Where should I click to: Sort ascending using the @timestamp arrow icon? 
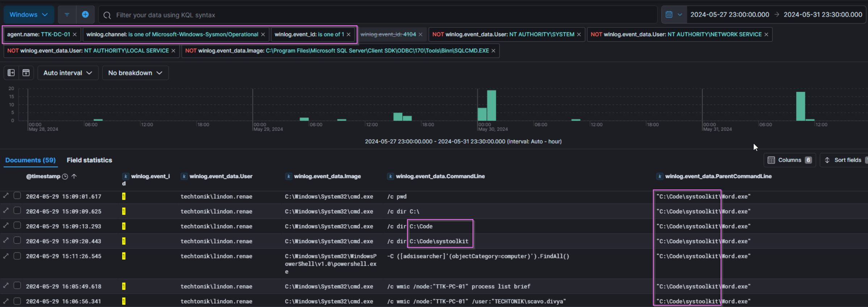tap(74, 176)
